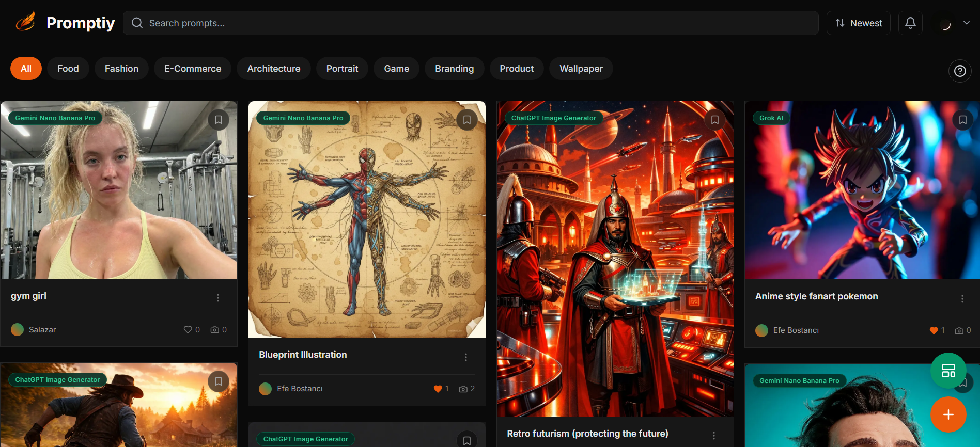Click the green layout view floating button

(x=948, y=371)
